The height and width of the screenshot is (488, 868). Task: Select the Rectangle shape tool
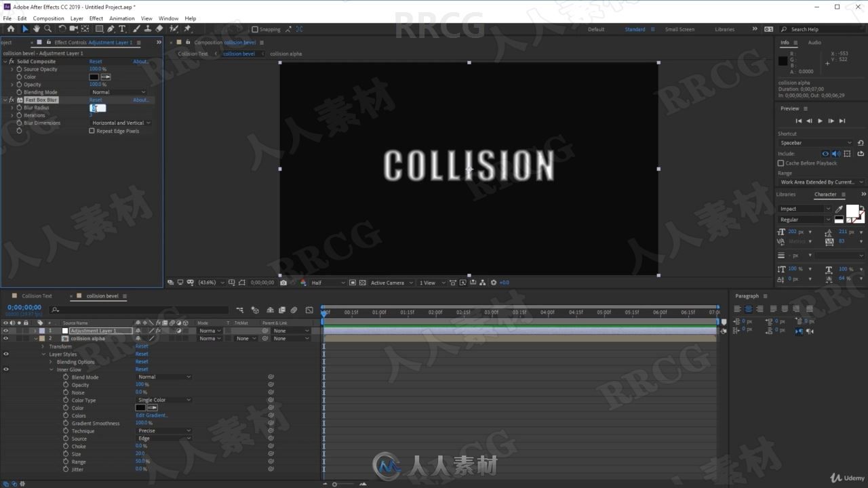point(99,29)
